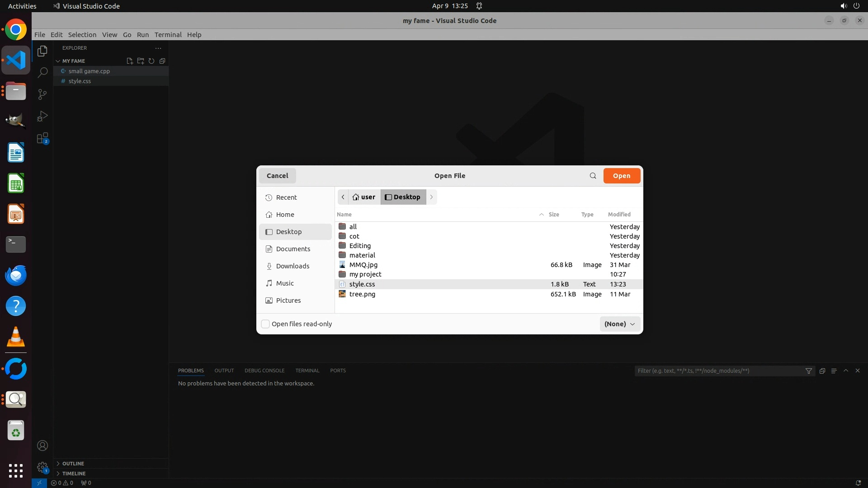Screen dimensions: 868x488
Task: Open the Terminal menu
Action: tap(168, 35)
